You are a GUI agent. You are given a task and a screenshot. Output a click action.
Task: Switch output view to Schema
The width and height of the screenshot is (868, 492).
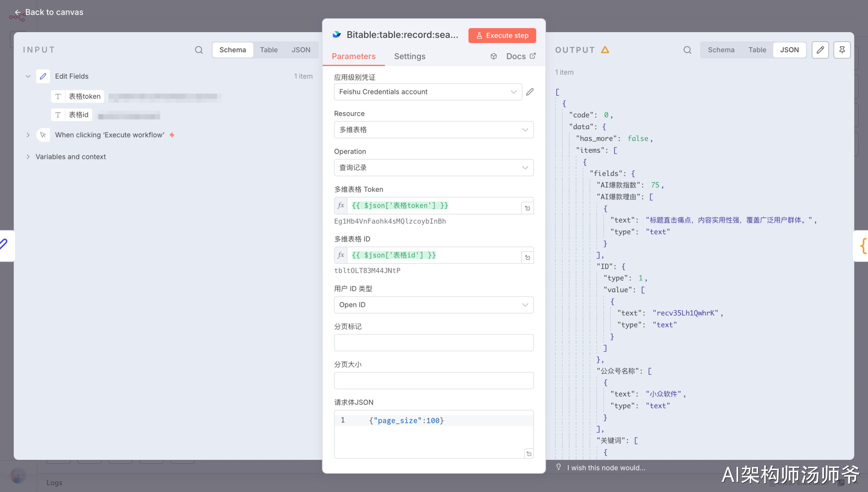721,50
